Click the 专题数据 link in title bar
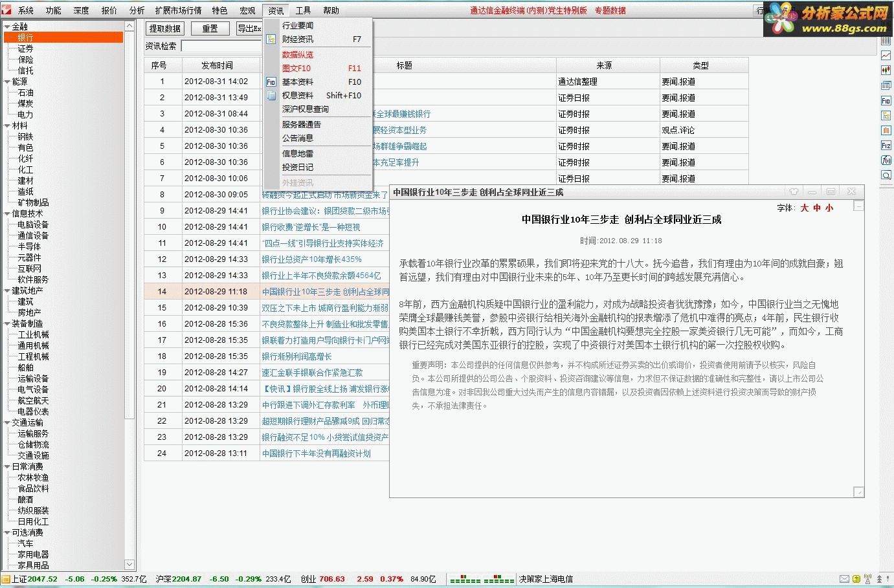The height and width of the screenshot is (588, 894). click(x=610, y=10)
